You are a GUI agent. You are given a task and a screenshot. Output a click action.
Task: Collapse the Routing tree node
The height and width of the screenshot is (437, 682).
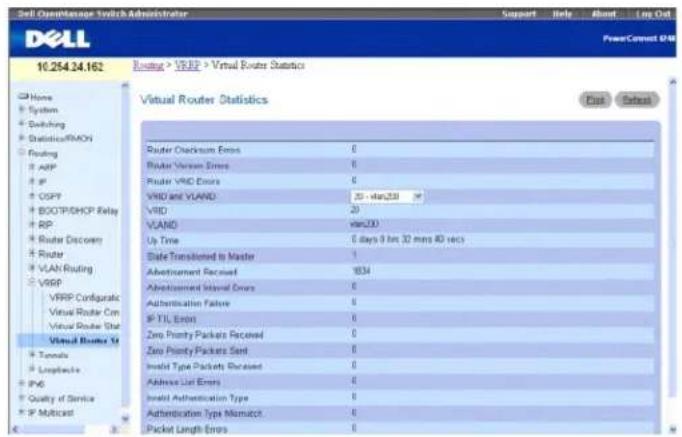[x=21, y=153]
